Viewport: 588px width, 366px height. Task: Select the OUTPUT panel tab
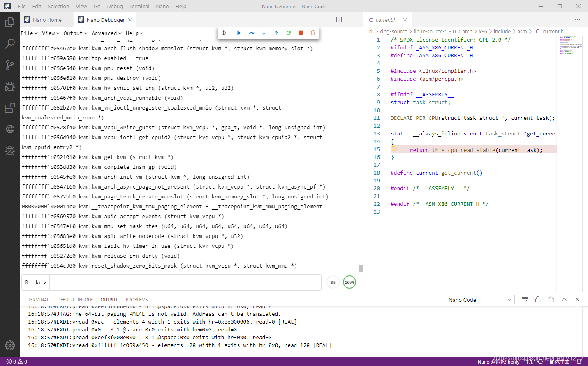tap(109, 300)
